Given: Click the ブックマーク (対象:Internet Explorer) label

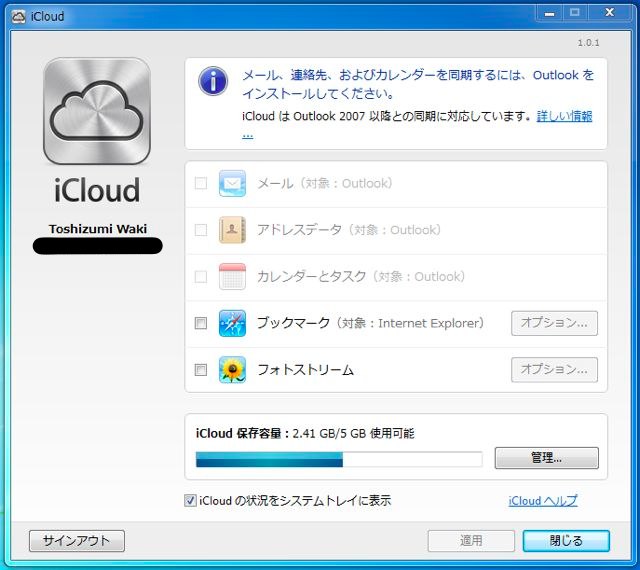Looking at the screenshot, I should click(x=370, y=323).
